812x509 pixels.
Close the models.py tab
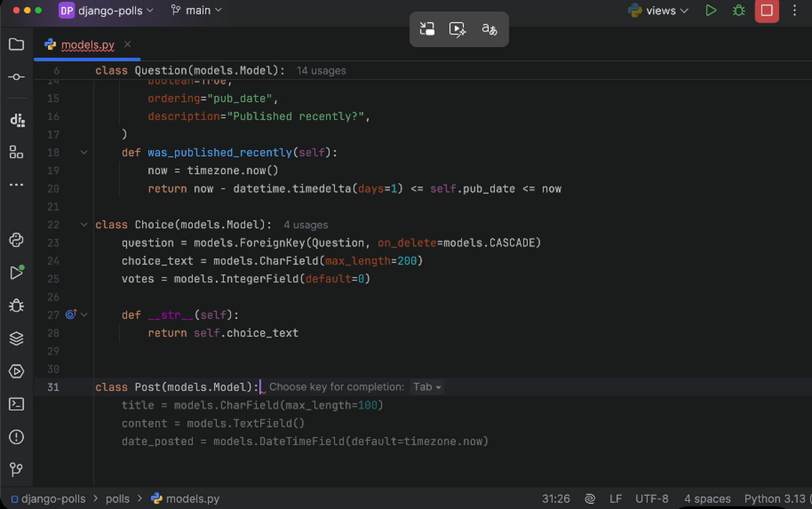coord(127,45)
